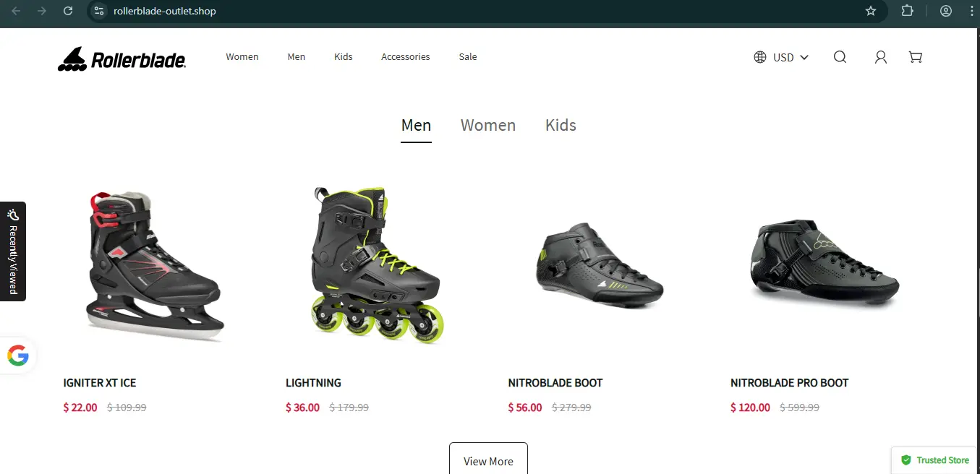Open browser extensions puzzle icon
This screenshot has height=474, width=980.
908,11
